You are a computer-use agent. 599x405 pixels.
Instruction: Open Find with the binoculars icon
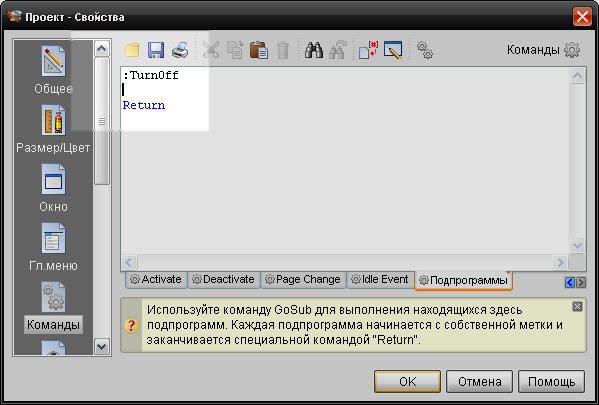pyautogui.click(x=314, y=50)
